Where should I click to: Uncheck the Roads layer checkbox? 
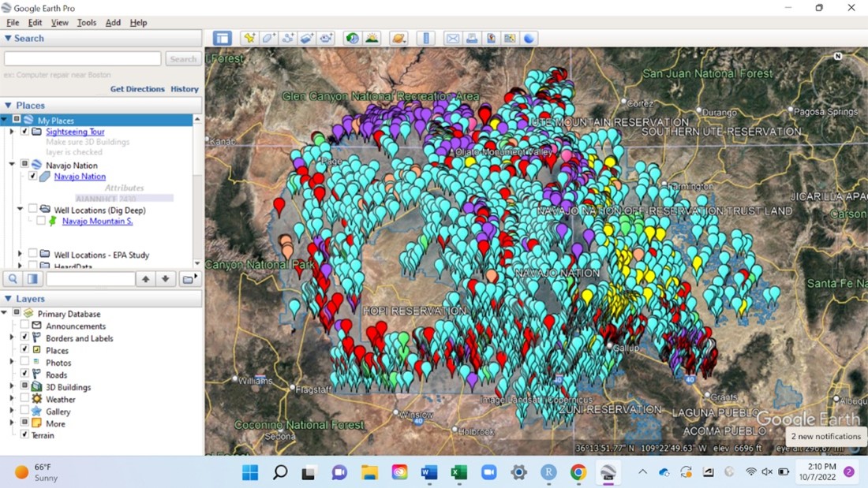point(24,374)
